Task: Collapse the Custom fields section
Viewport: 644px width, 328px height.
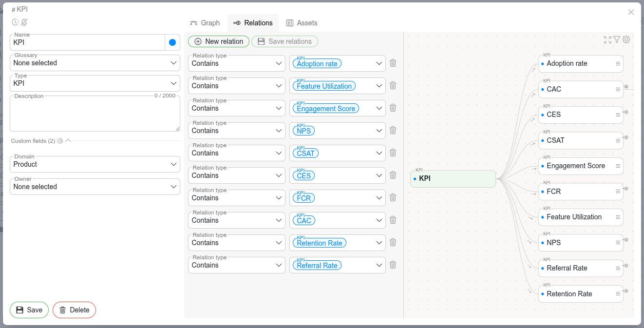Action: tap(68, 140)
